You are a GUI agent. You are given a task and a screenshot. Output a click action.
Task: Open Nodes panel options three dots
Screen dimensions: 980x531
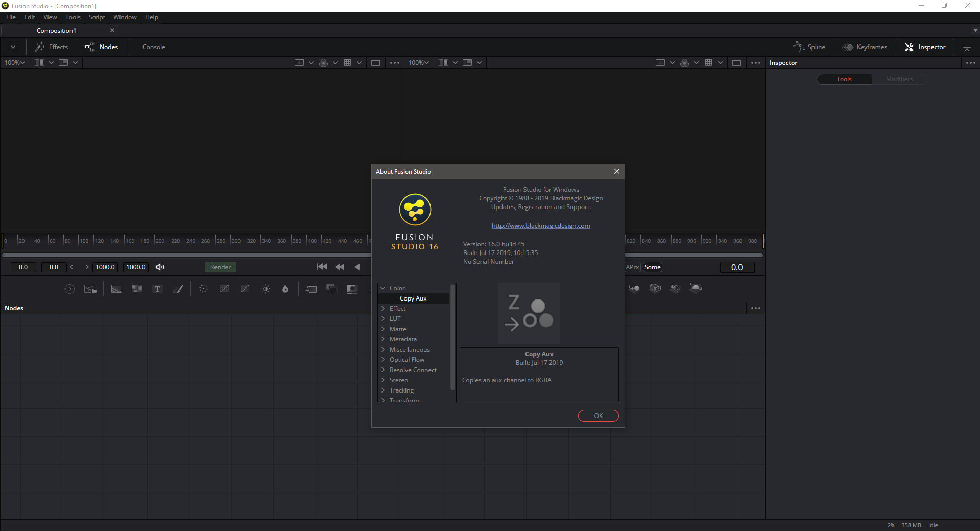(756, 308)
